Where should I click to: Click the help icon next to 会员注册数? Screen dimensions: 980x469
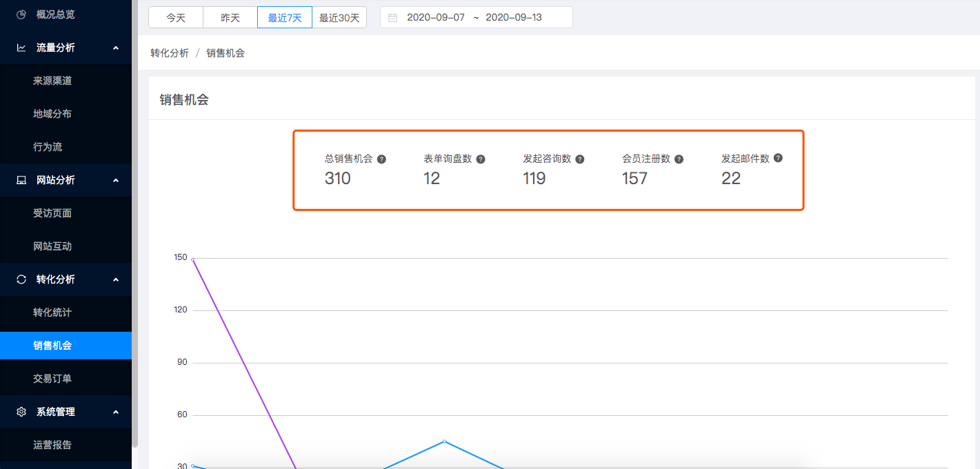[x=679, y=159]
